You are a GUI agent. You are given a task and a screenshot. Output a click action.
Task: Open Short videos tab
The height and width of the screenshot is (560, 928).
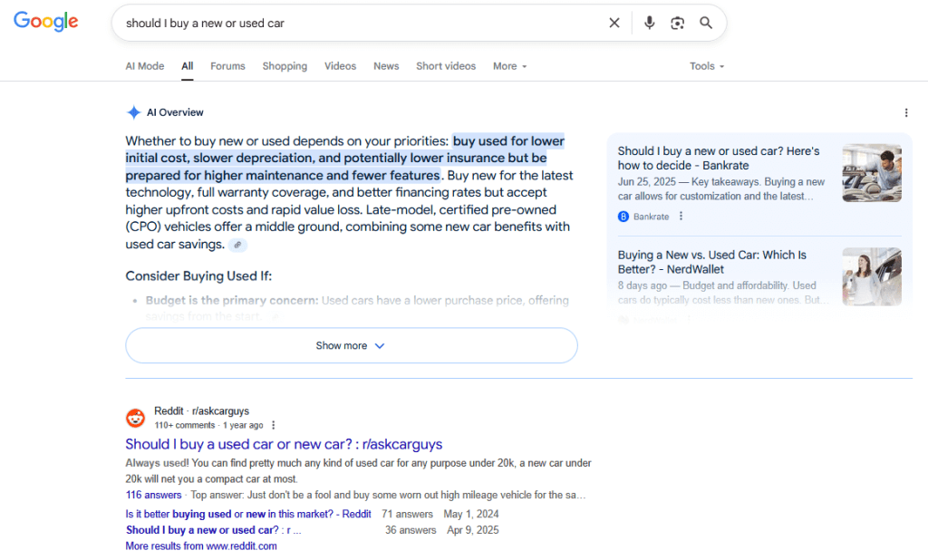[x=446, y=66]
